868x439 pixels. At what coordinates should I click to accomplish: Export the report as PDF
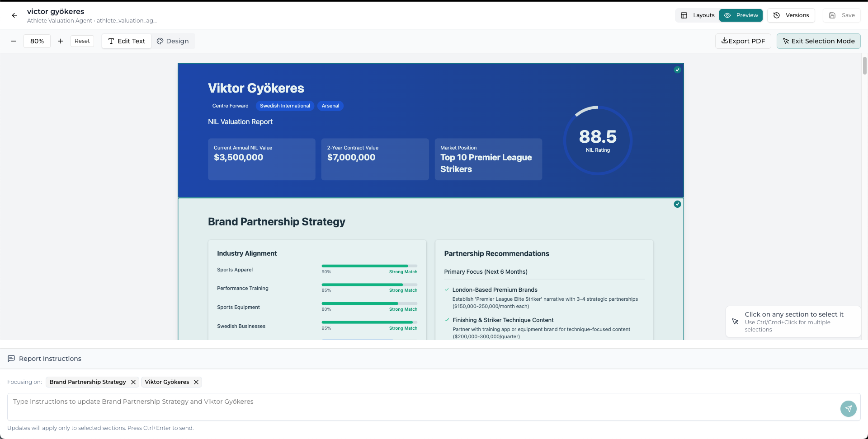click(743, 41)
